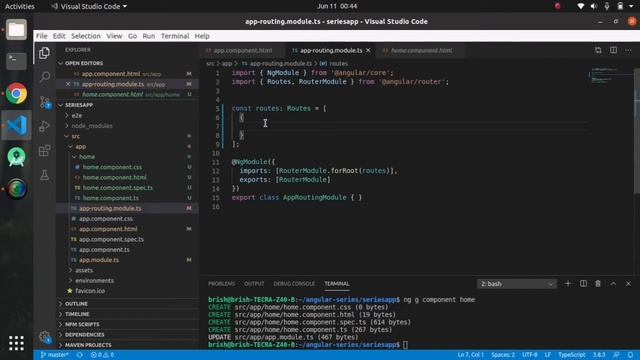Open app.module.ts in explorer
The image size is (640, 360).
[99, 260]
